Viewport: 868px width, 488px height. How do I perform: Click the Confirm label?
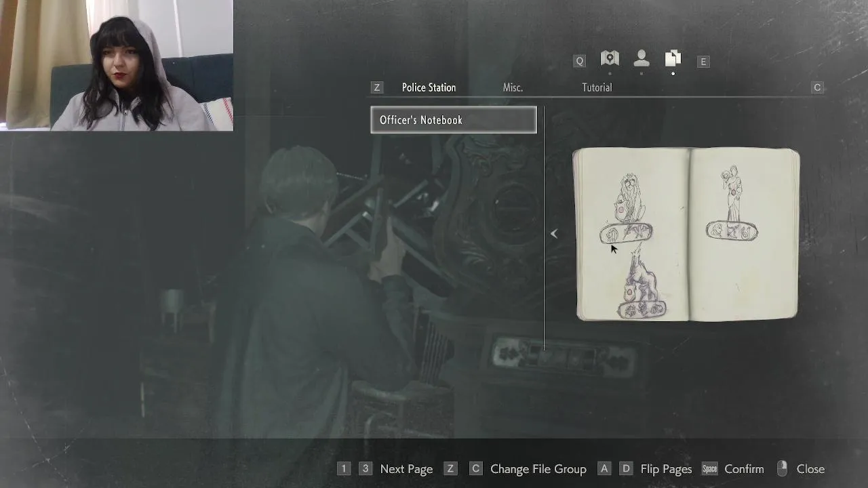744,469
